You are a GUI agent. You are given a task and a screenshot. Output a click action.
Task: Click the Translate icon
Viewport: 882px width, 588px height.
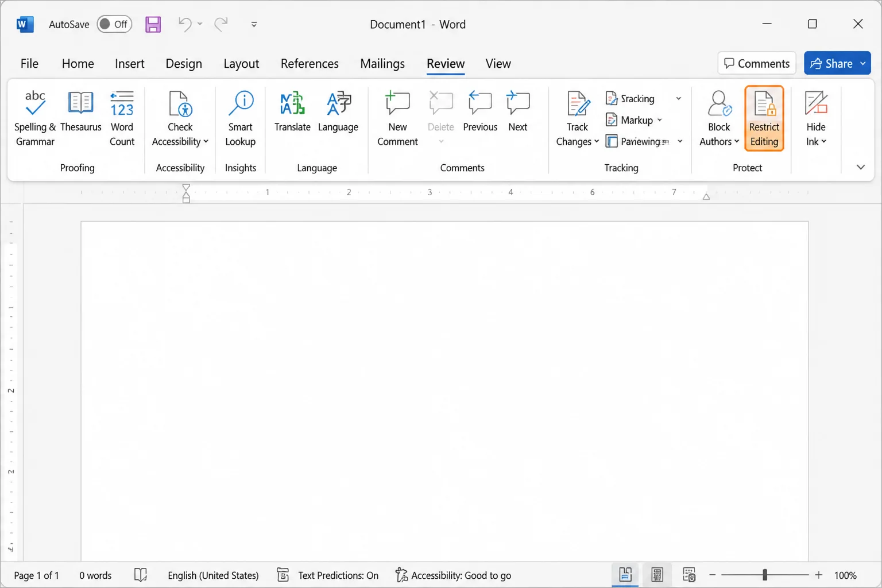point(292,104)
